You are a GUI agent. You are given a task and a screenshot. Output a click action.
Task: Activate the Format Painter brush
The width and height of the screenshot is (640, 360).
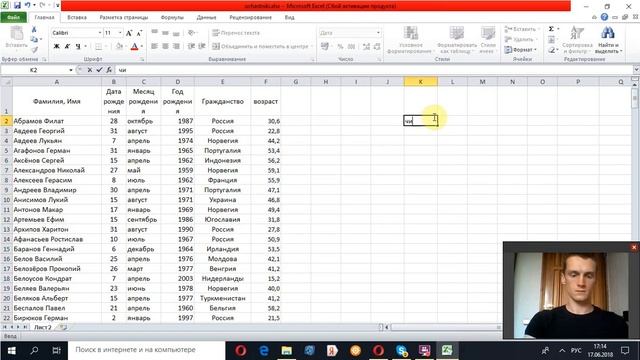pyautogui.click(x=34, y=49)
